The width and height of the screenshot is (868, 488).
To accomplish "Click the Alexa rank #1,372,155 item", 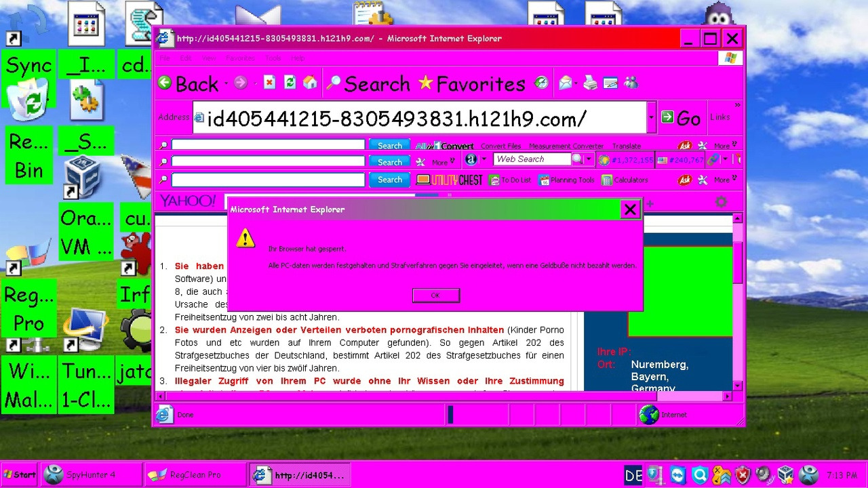I will [625, 160].
